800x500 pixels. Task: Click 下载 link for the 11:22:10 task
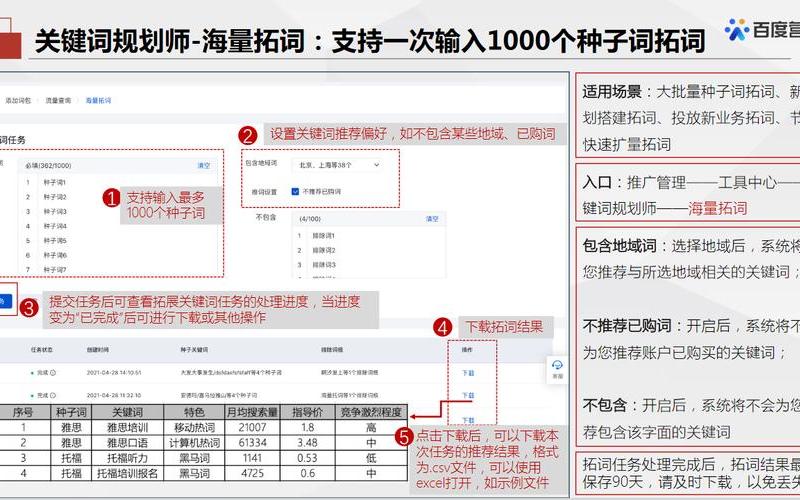pos(468,395)
